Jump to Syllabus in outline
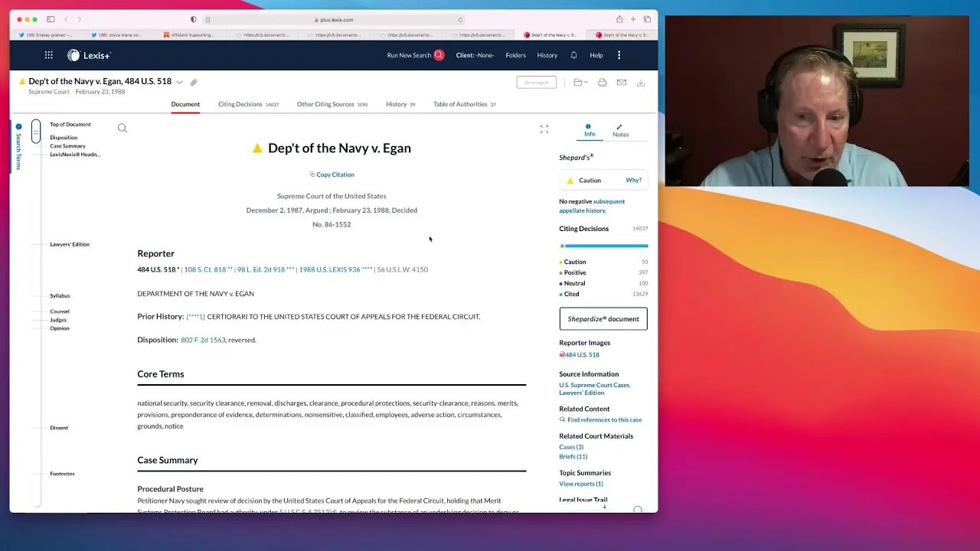The image size is (980, 551). point(60,295)
